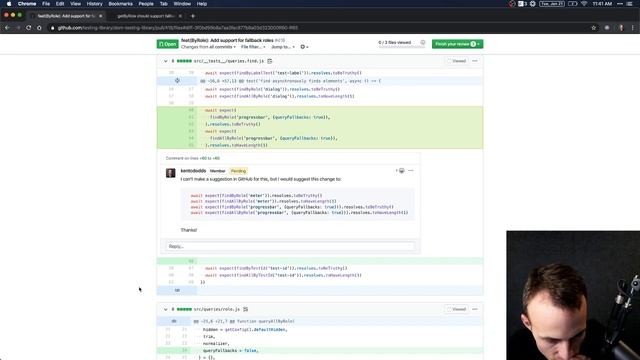640x360 pixels.
Task: Open the File filter dropdown
Action: pyautogui.click(x=253, y=47)
